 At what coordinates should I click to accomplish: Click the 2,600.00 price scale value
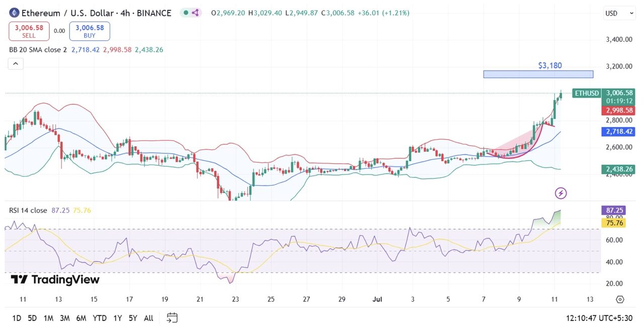[x=619, y=147]
